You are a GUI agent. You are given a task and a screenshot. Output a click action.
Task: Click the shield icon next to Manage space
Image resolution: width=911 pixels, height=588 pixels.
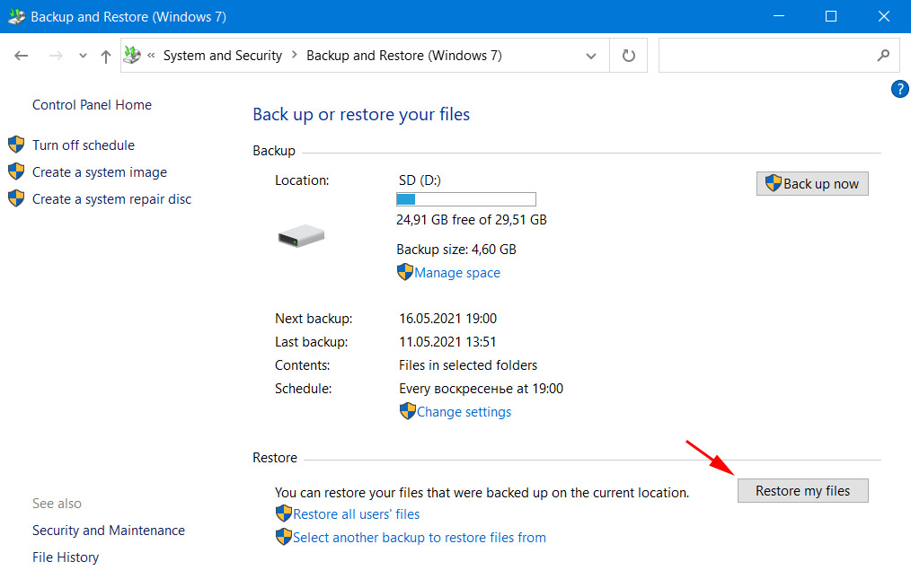pos(405,272)
